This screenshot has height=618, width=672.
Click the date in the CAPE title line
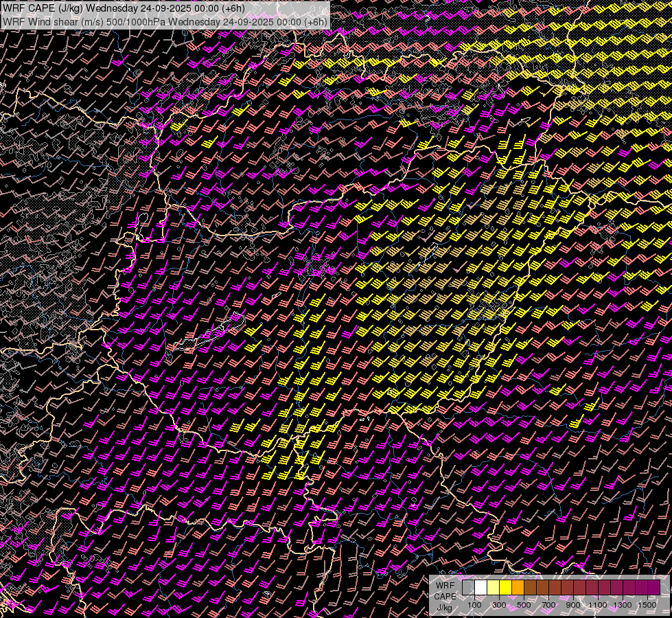(x=165, y=8)
